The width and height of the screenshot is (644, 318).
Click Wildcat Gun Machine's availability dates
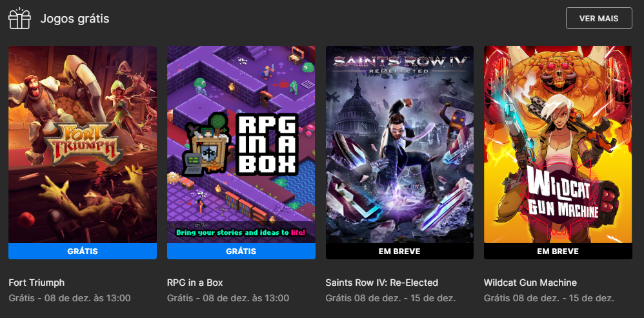pos(549,298)
